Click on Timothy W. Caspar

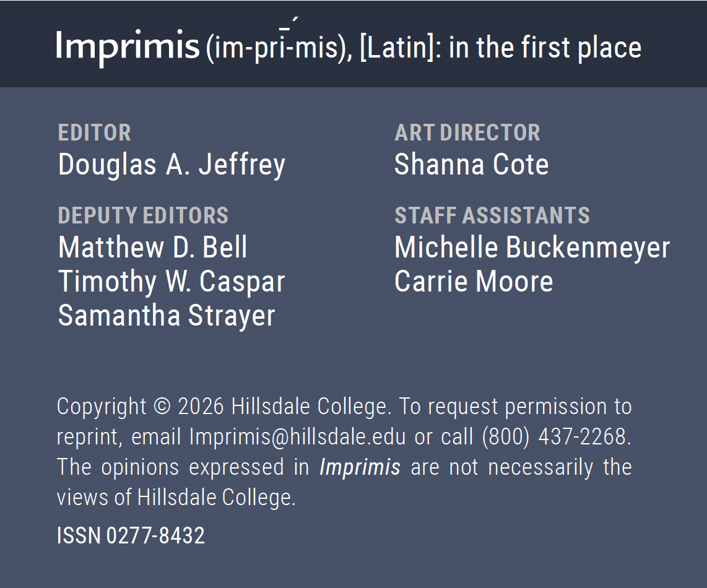point(171,282)
